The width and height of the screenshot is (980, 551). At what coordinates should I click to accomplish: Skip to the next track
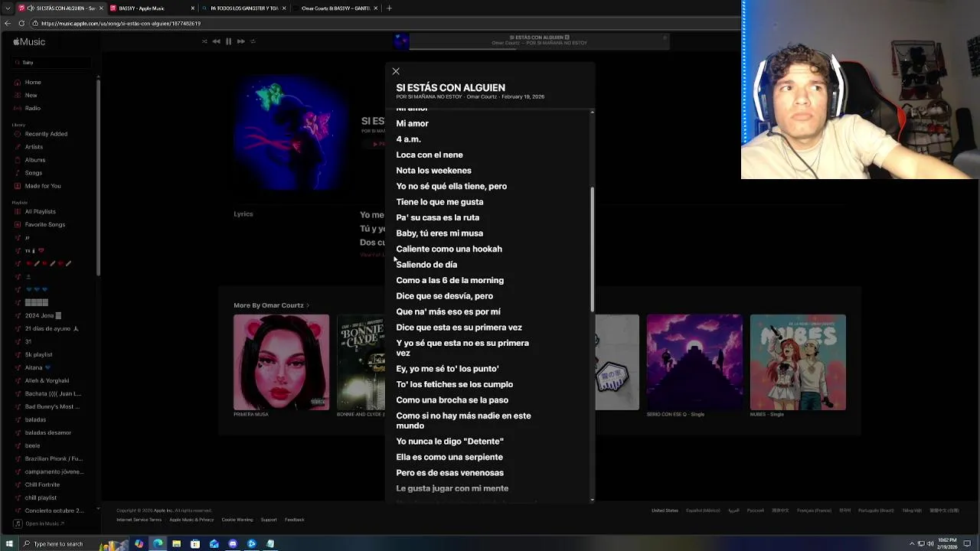240,41
